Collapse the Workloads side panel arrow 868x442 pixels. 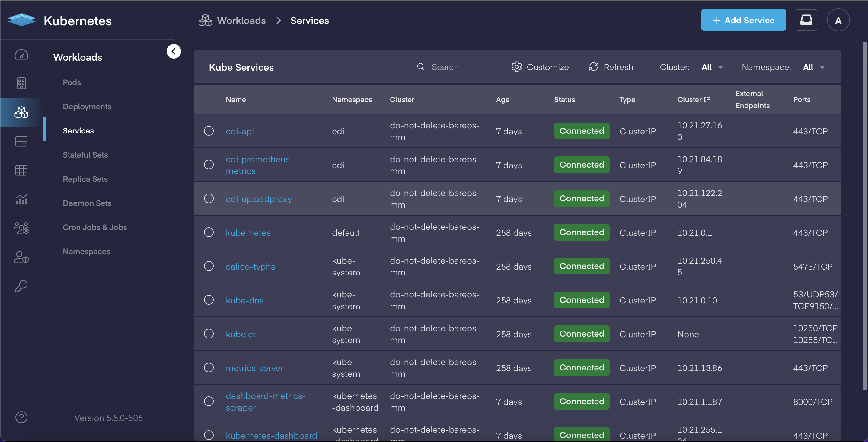click(174, 51)
